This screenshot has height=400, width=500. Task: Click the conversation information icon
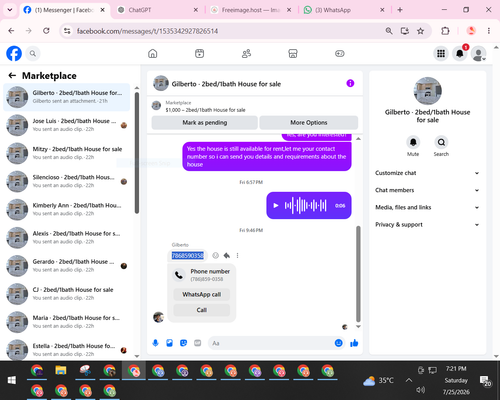click(x=350, y=83)
